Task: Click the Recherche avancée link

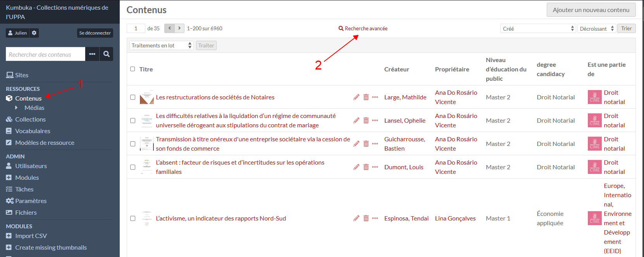Action: (366, 28)
